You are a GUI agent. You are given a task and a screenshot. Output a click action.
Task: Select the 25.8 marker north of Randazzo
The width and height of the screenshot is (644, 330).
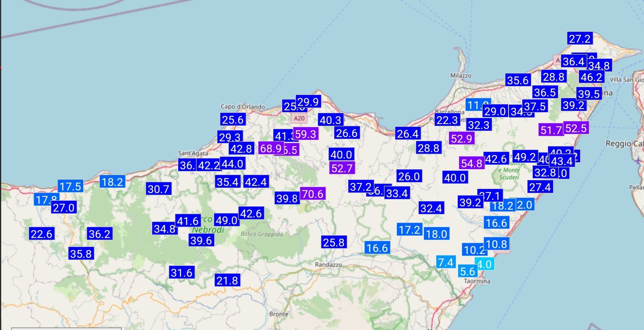click(333, 242)
